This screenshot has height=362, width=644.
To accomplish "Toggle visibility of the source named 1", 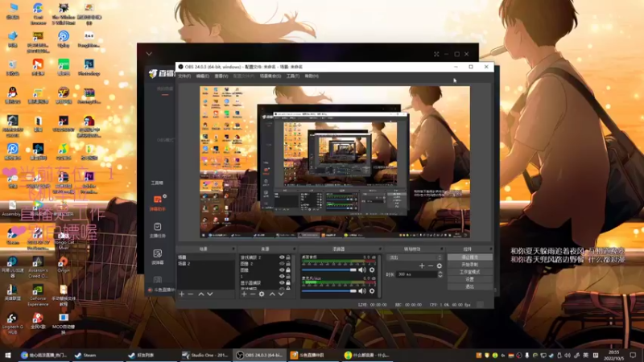I will pos(282,276).
